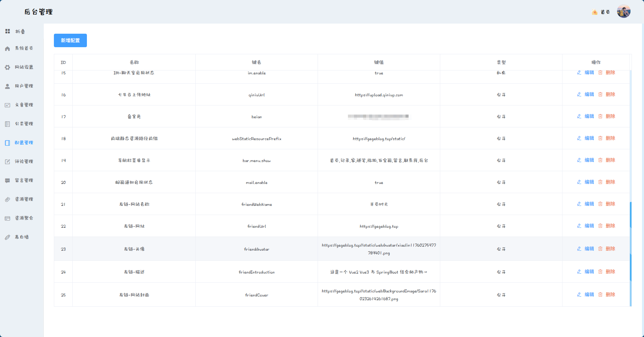Click the https://upload.qiniup.com cell

(379, 95)
